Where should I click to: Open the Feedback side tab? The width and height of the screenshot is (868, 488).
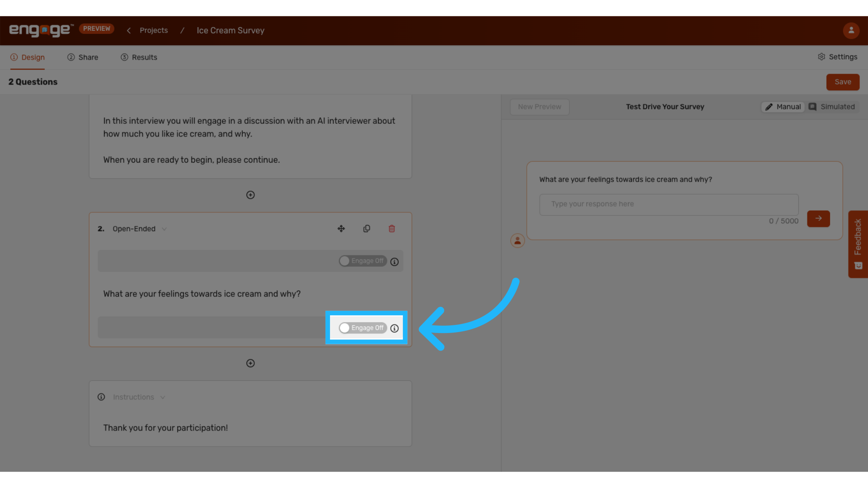coord(858,244)
